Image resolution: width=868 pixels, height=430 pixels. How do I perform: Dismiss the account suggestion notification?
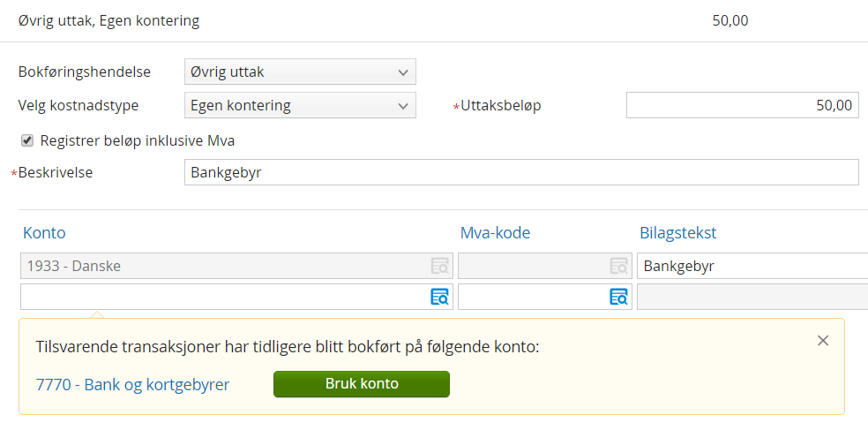point(823,341)
